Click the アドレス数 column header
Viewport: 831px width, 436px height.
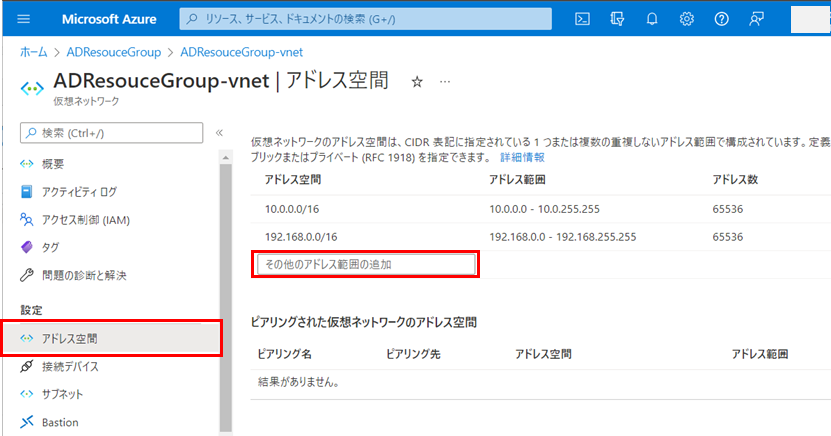coord(735,180)
